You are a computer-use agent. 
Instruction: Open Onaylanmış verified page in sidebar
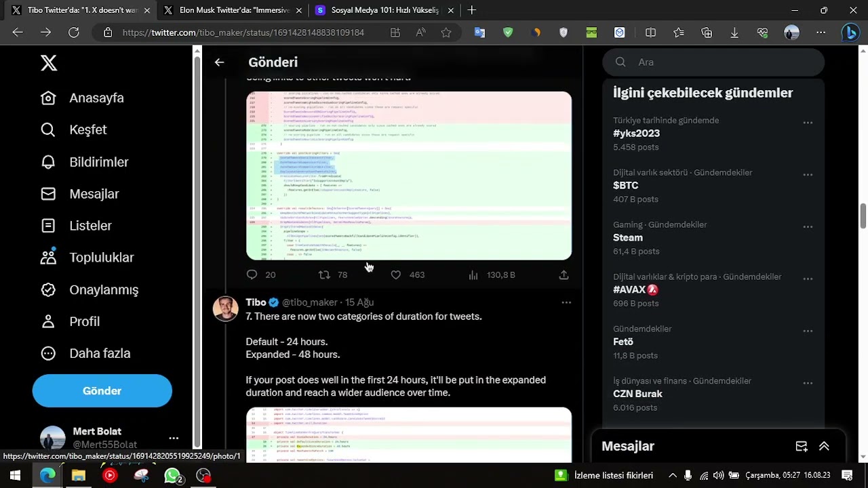click(x=89, y=289)
